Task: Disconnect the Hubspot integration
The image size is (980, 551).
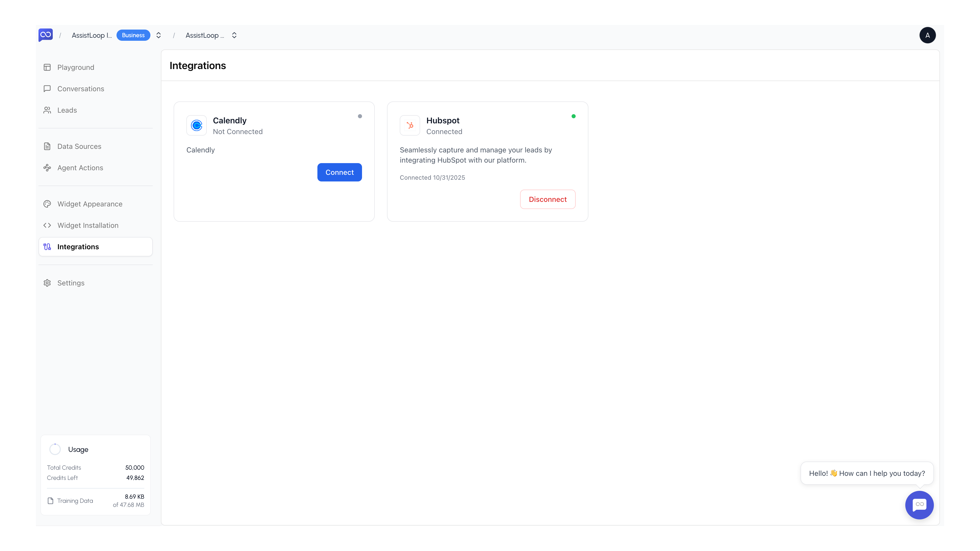Action: (x=548, y=199)
